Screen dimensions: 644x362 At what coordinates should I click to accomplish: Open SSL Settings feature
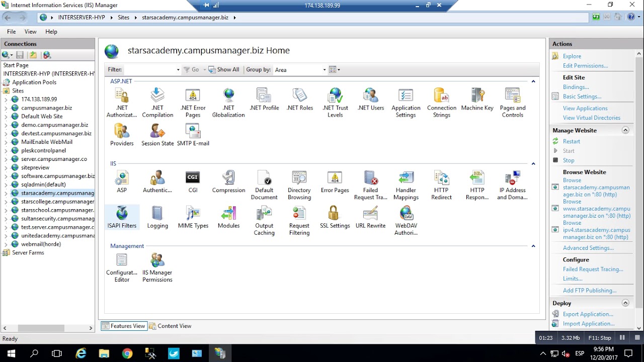[x=335, y=217]
